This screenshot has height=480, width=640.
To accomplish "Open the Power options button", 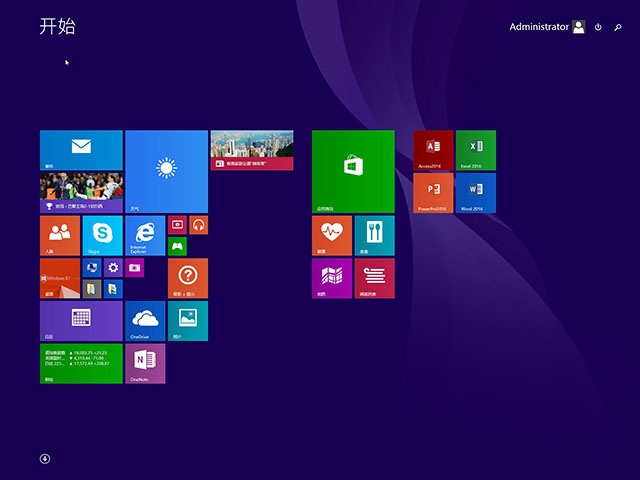I will coord(598,27).
